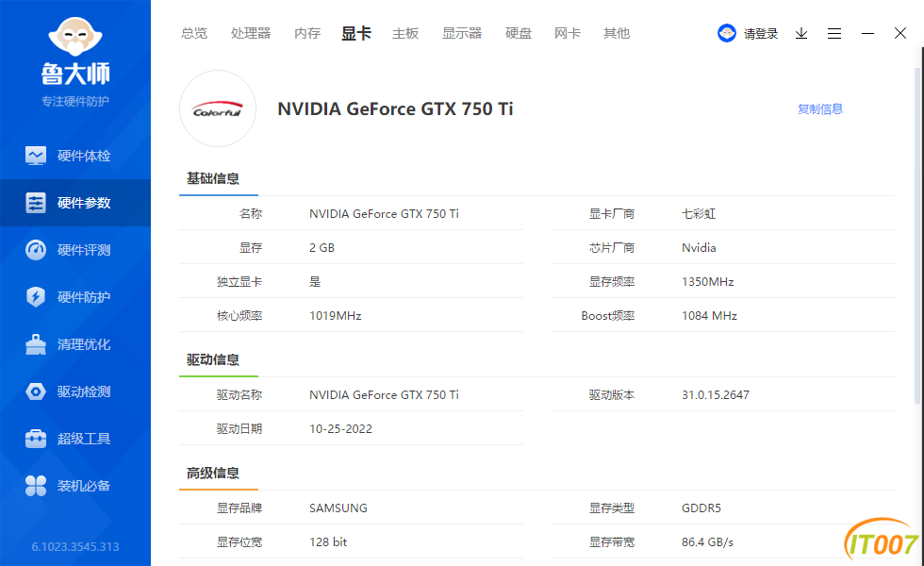Click the 驱动信息 section header
Image resolution: width=924 pixels, height=566 pixels.
tap(213, 359)
